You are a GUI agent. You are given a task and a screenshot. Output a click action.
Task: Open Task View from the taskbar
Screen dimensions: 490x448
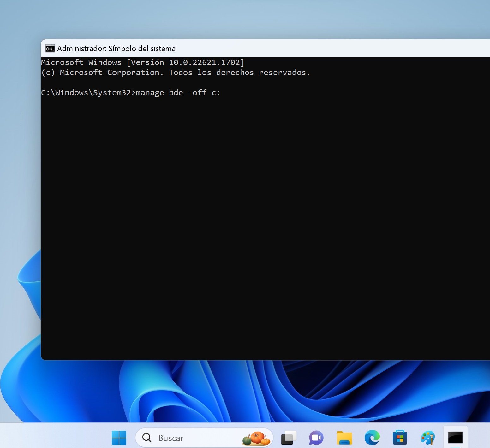click(288, 438)
